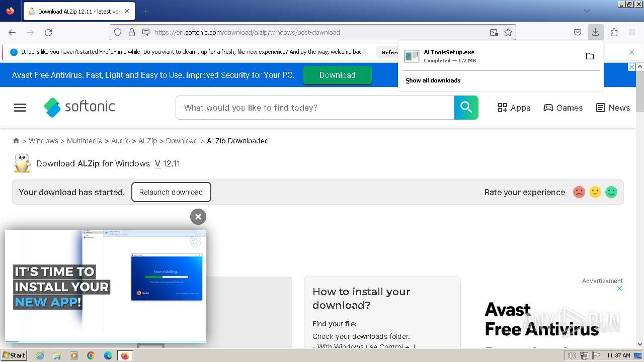
Task: Close the Download ALZip tab
Action: coord(126,11)
